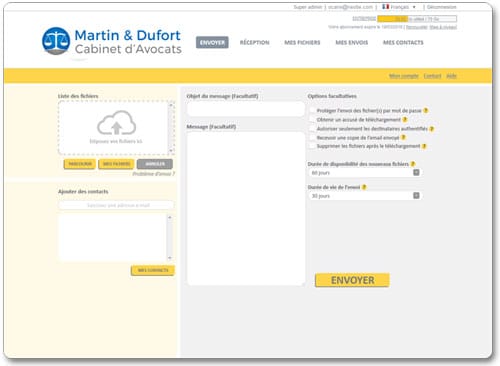Click the 'Super admin' label

click(x=308, y=7)
